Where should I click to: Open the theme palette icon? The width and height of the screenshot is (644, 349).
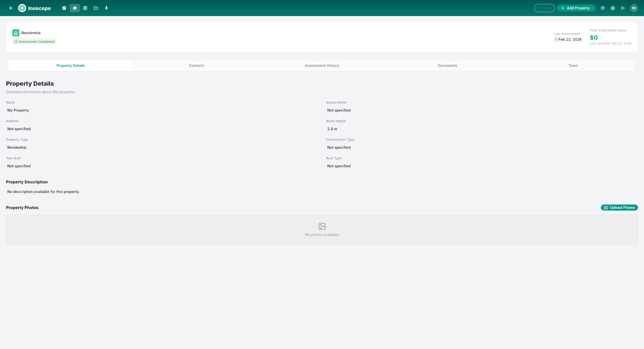coord(602,8)
